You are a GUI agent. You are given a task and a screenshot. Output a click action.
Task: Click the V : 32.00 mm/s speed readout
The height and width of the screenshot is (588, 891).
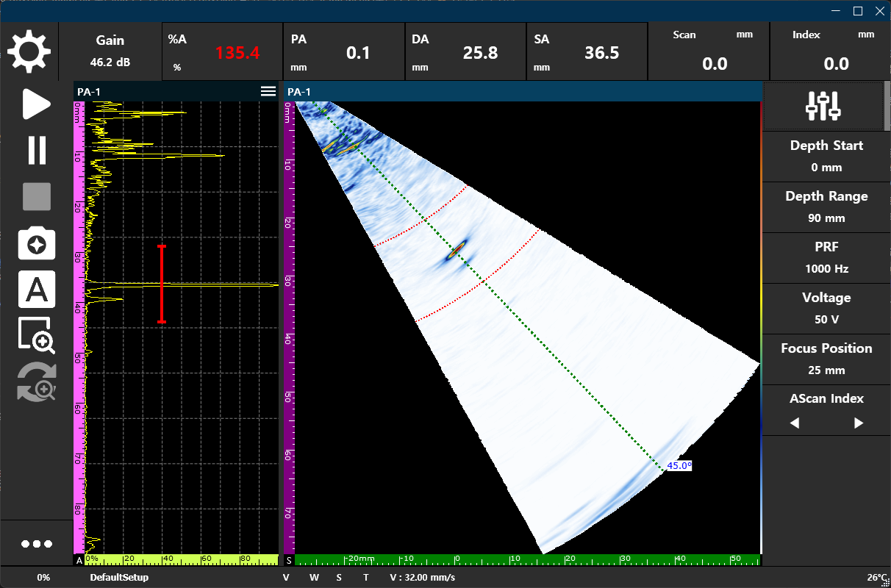pos(422,578)
